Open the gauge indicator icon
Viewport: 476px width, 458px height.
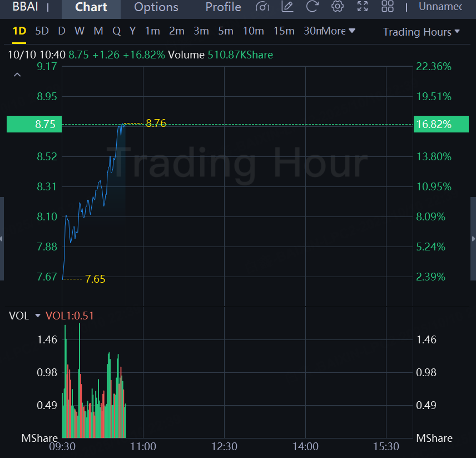pyautogui.click(x=262, y=7)
